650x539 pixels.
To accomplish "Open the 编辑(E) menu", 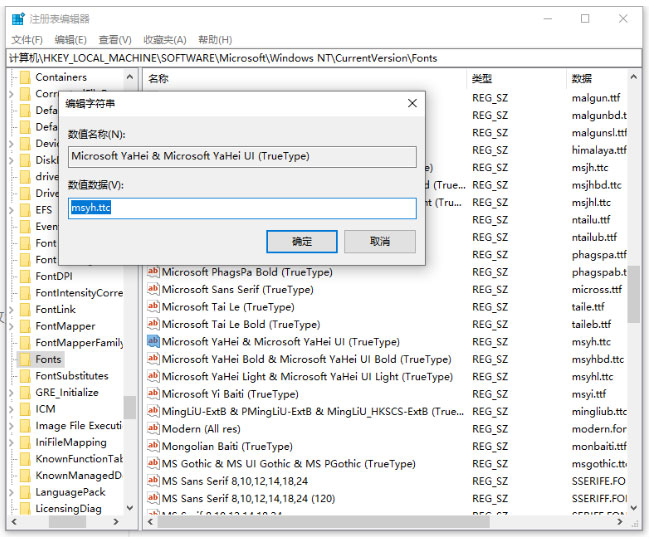I will (x=70, y=40).
